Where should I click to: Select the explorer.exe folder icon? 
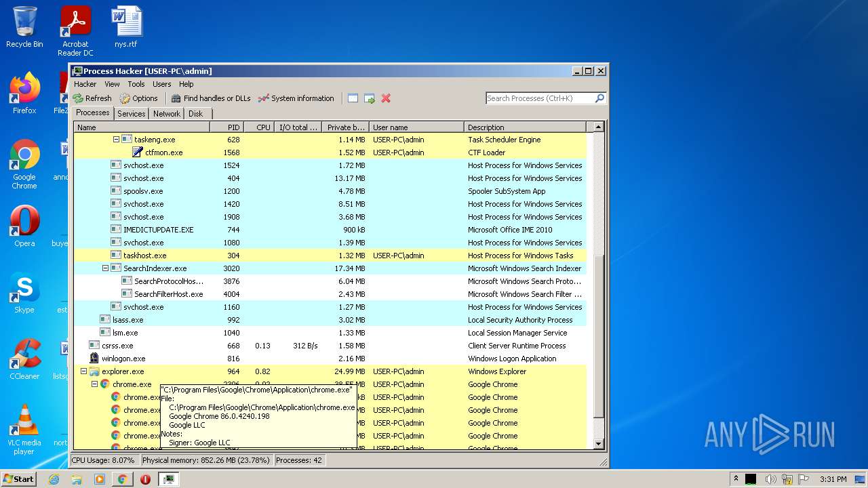click(94, 371)
